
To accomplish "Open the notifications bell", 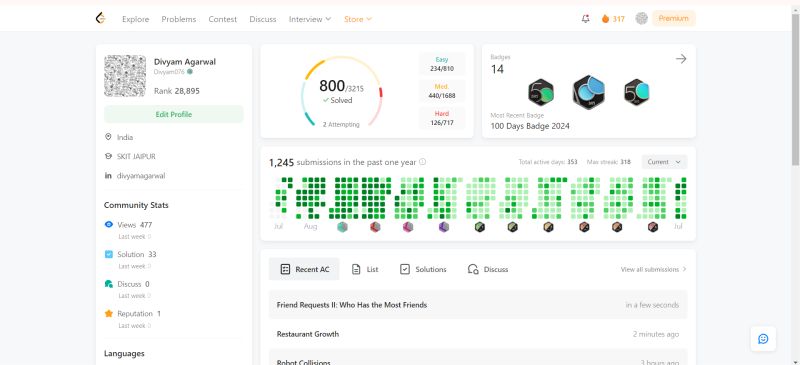I will coord(585,19).
